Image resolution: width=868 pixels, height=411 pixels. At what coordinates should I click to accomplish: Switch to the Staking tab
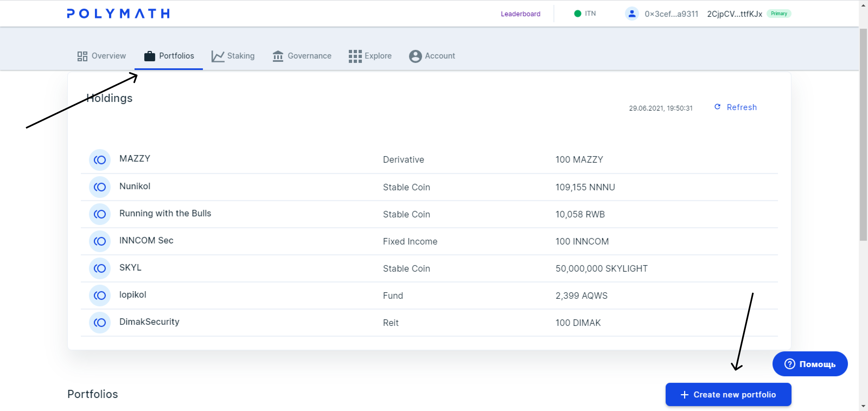[233, 56]
